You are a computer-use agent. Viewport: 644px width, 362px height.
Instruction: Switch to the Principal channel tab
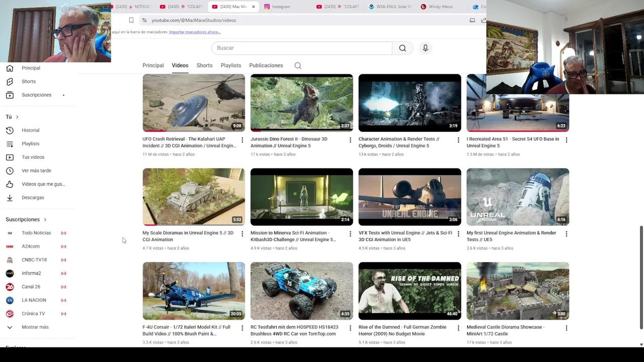[x=153, y=65]
